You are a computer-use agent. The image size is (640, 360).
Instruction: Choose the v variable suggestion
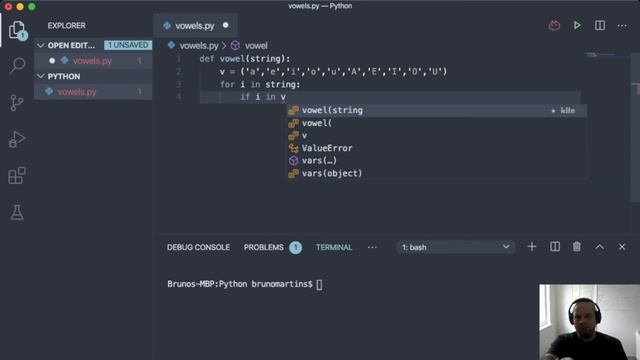click(x=437, y=136)
